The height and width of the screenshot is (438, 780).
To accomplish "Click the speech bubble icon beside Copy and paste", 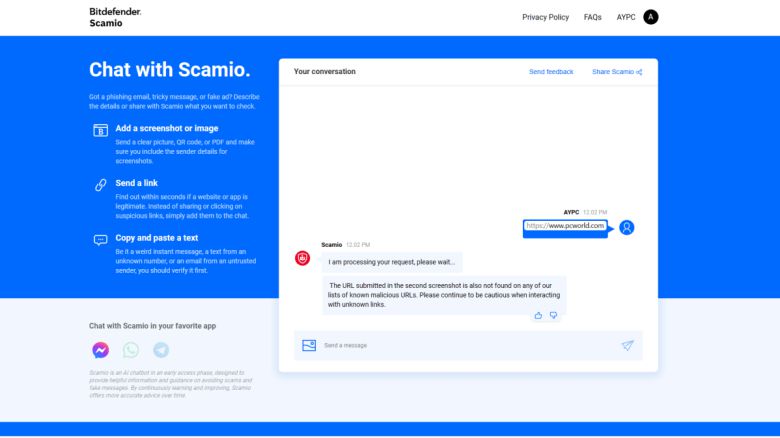I will [x=100, y=240].
